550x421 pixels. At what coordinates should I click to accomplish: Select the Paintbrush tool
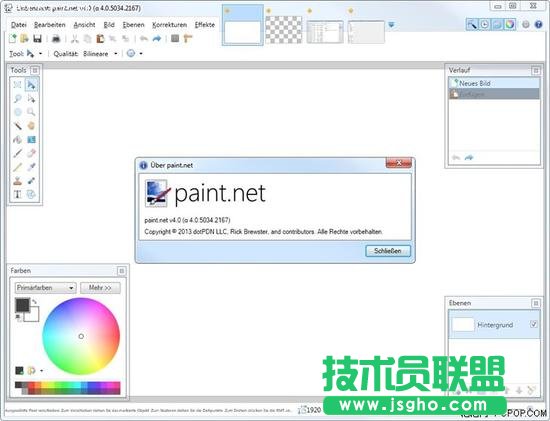coord(18,153)
